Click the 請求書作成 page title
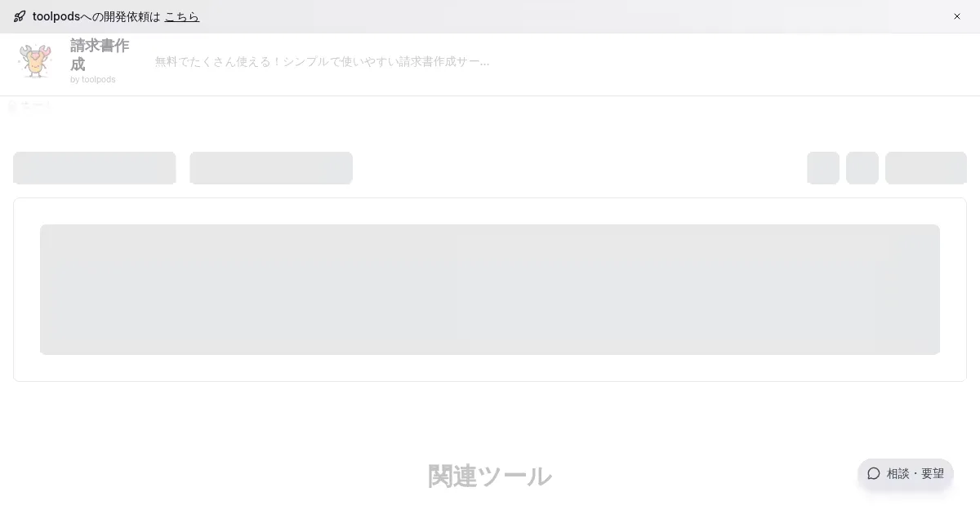 (99, 55)
